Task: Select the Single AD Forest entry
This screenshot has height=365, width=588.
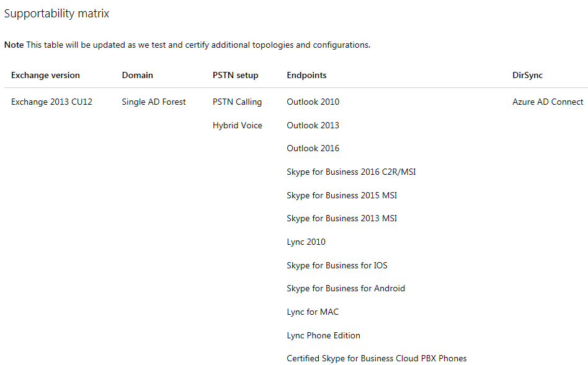Action: (154, 102)
